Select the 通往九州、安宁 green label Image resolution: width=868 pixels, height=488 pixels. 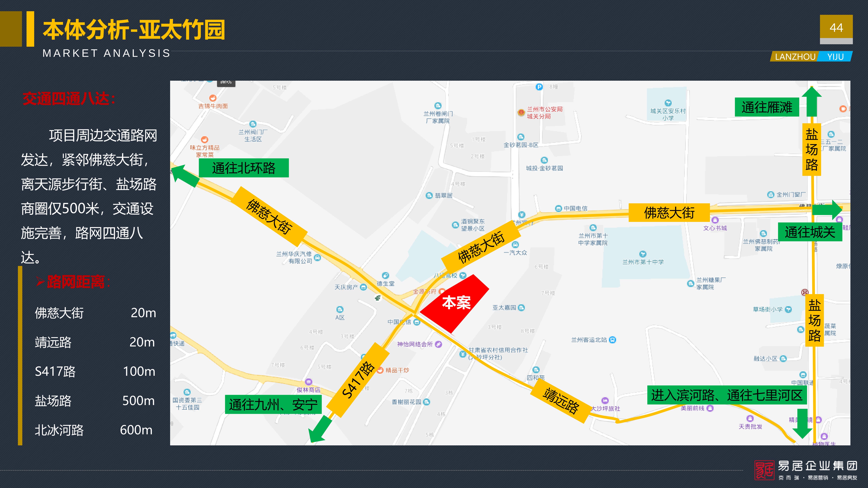(x=273, y=405)
